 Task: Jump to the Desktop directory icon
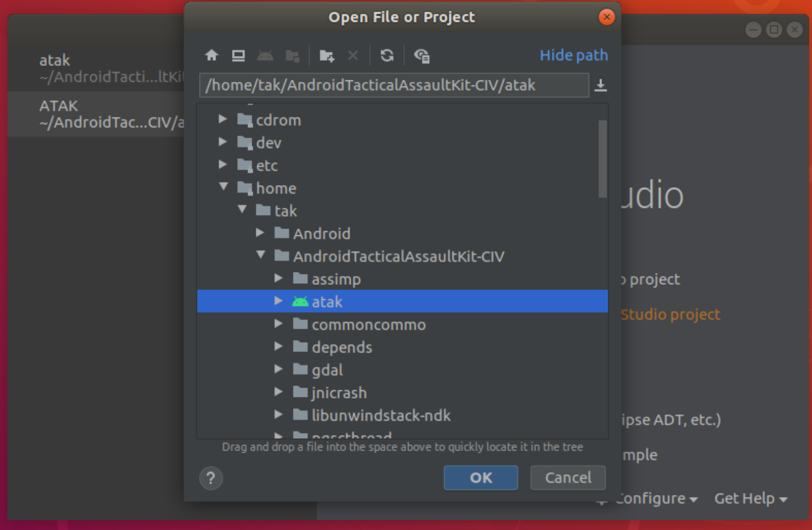(239, 55)
